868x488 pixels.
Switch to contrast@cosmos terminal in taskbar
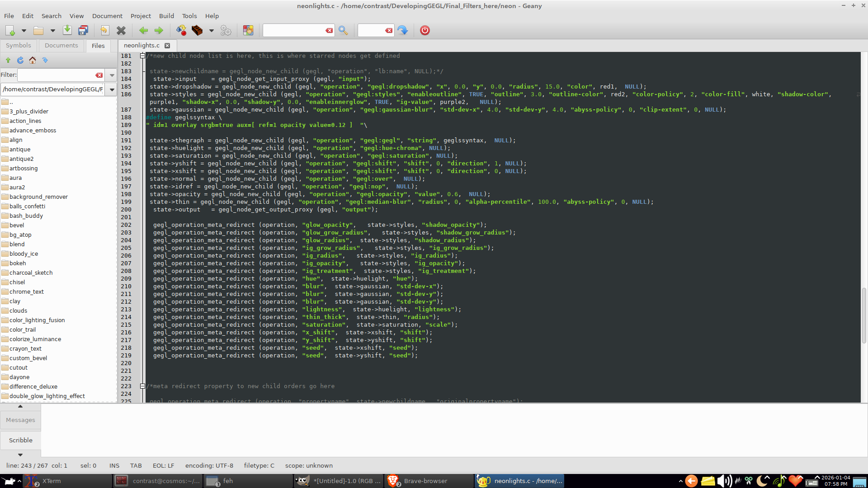157,481
